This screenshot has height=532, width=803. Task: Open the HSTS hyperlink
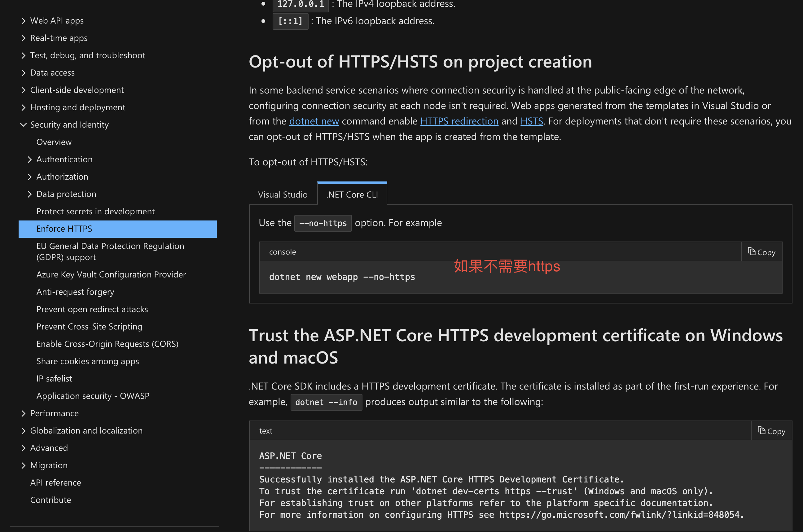coord(532,121)
